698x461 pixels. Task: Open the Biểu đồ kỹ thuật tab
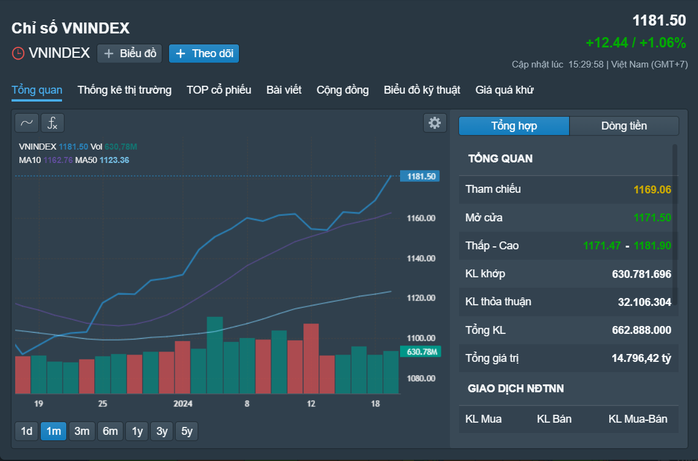(422, 90)
